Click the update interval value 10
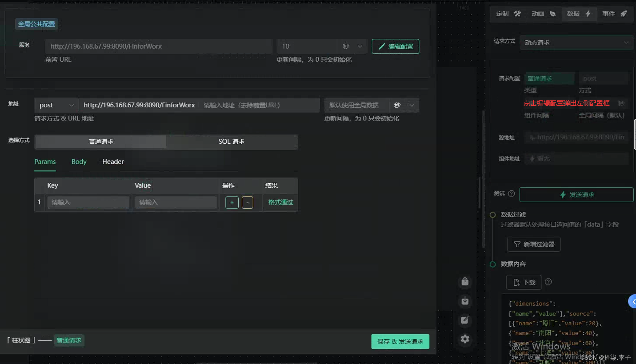Image resolution: width=636 pixels, height=364 pixels. click(x=307, y=46)
